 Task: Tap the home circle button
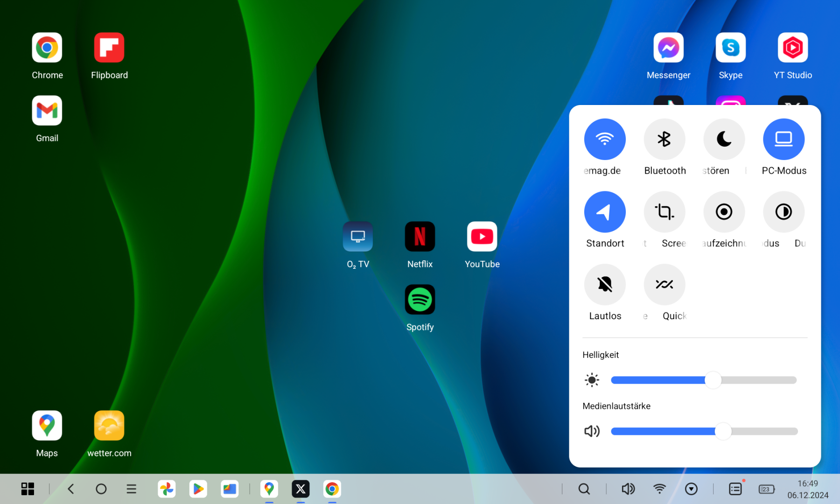[101, 489]
